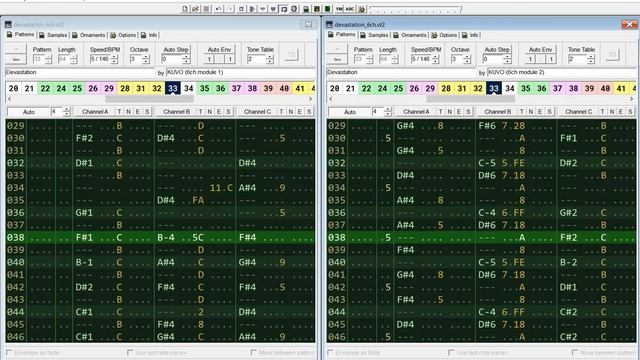Click the Auto Step button in the left window
The height and width of the screenshot is (360, 640).
point(176,49)
